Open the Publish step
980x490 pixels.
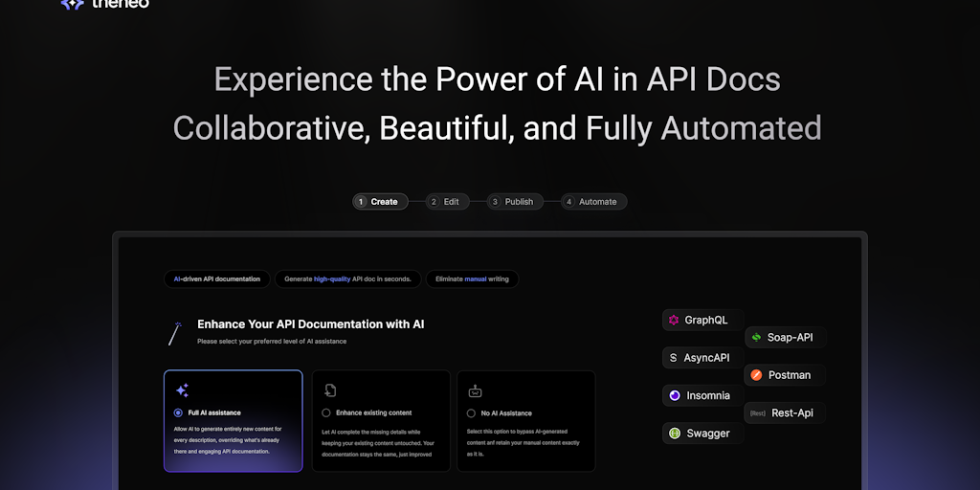515,201
